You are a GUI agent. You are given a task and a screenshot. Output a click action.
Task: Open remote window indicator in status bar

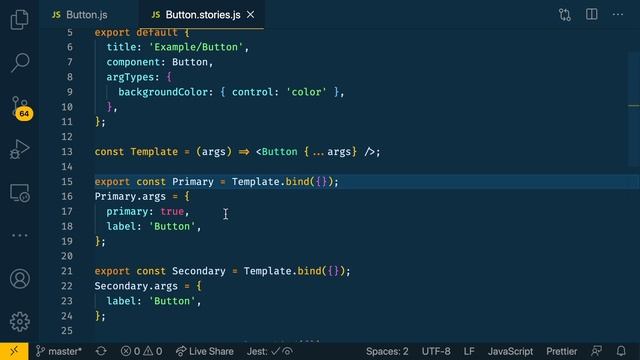(14, 351)
